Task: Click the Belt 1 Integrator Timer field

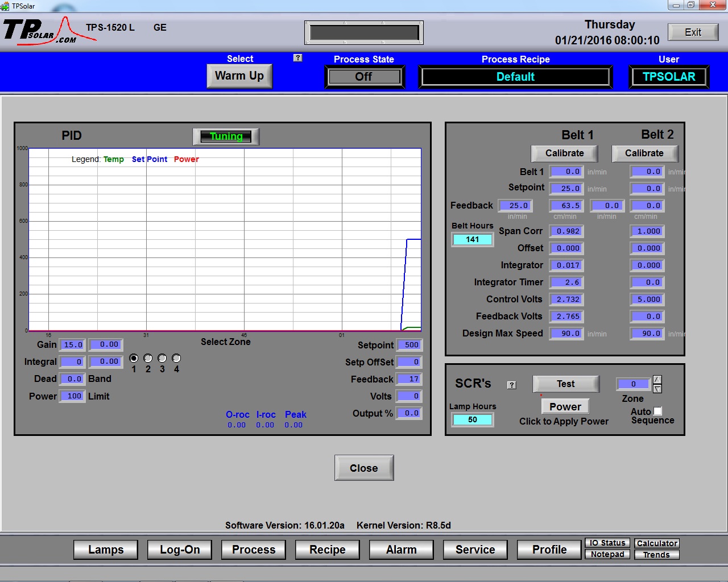Action: pyautogui.click(x=567, y=282)
